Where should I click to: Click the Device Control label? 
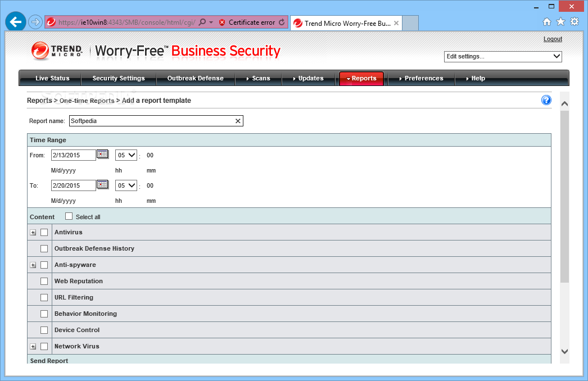coord(77,330)
